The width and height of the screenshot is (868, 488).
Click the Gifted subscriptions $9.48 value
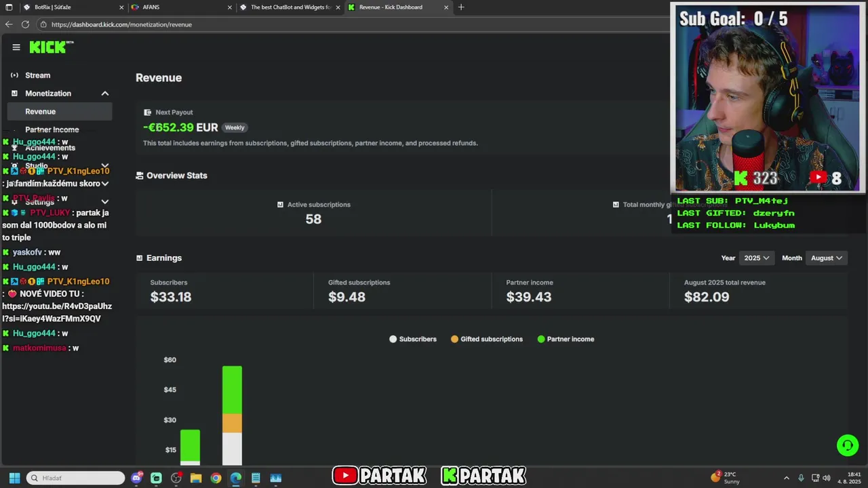347,297
